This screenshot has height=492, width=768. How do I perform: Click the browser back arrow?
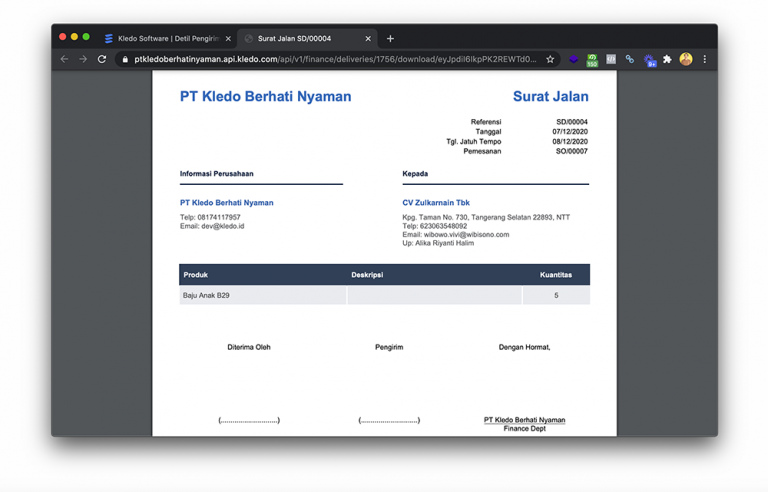click(64, 59)
